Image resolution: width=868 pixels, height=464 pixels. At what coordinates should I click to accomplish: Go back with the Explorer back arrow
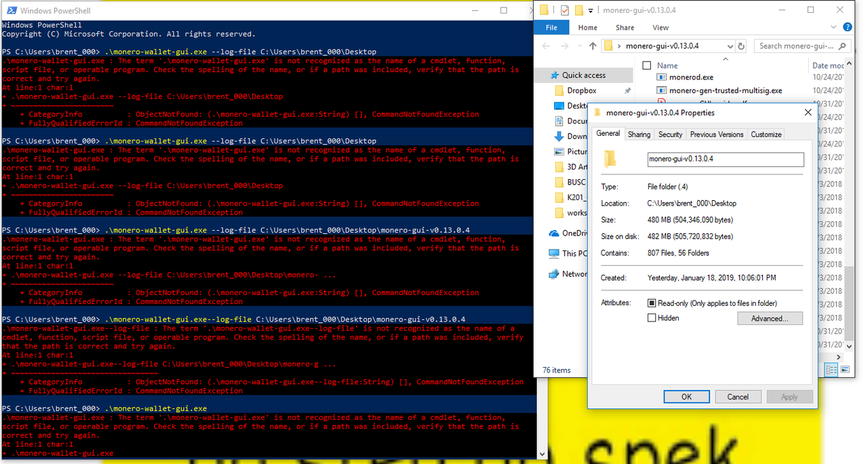(546, 46)
